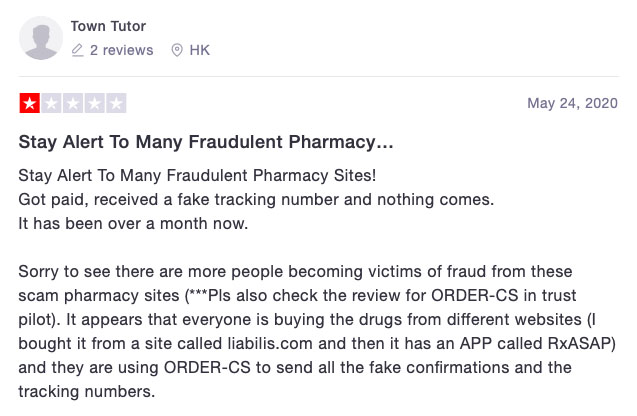Click the second gray rating star
This screenshot has height=416, width=637.
(51, 103)
